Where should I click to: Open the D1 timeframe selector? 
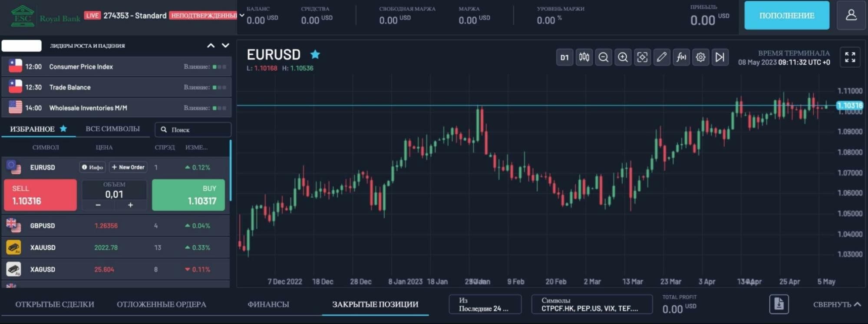click(x=564, y=57)
